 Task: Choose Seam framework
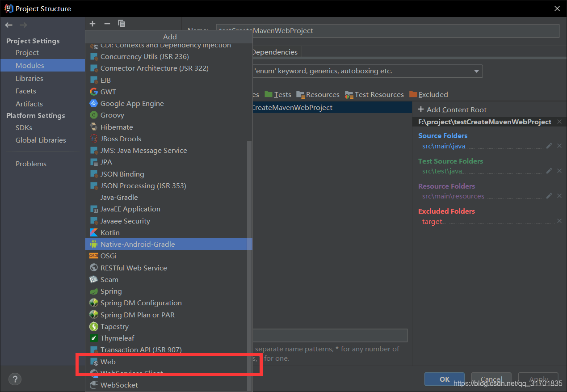pyautogui.click(x=168, y=279)
